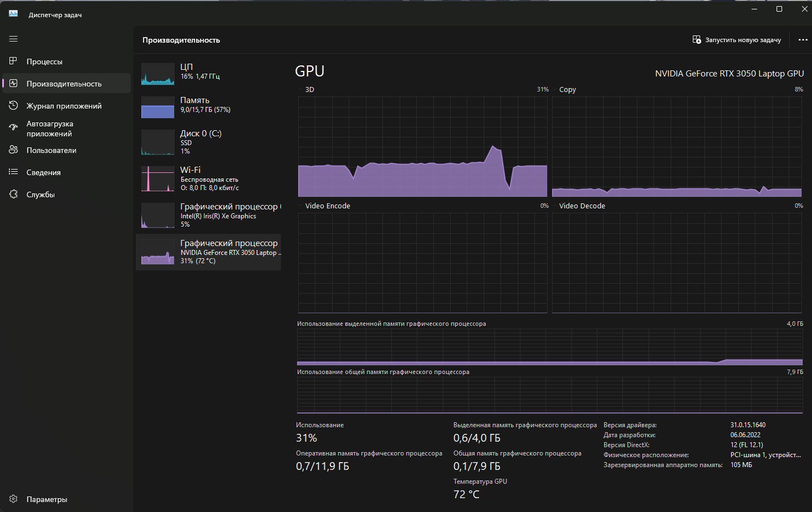The image size is (812, 512).
Task: Toggle the hamburger navigation menu
Action: click(13, 39)
